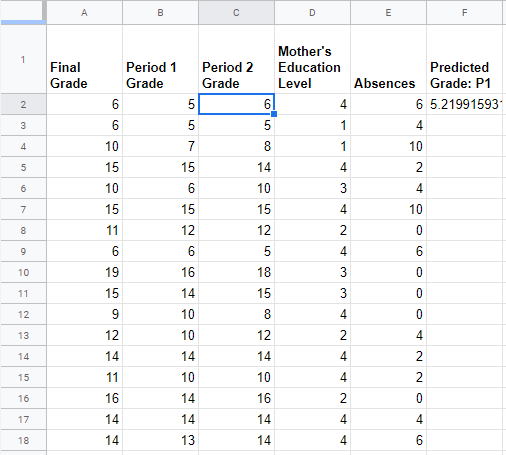The image size is (506, 455).
Task: Click cell C10 with value 18
Action: click(x=236, y=272)
